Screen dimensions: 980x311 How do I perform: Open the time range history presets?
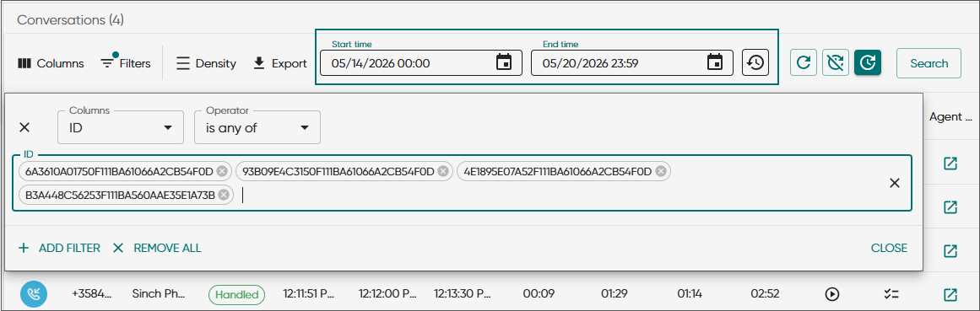point(755,62)
